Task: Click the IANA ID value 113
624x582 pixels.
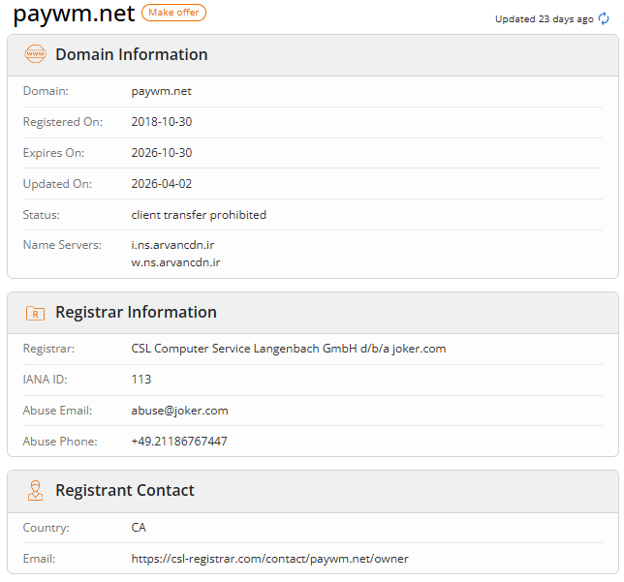Action: point(141,379)
